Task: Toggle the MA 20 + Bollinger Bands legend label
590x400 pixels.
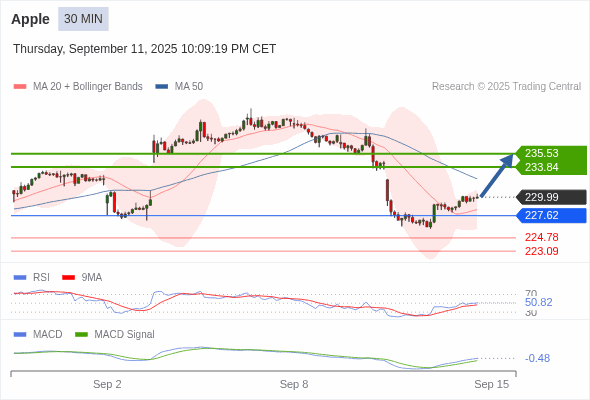Action: 88,87
